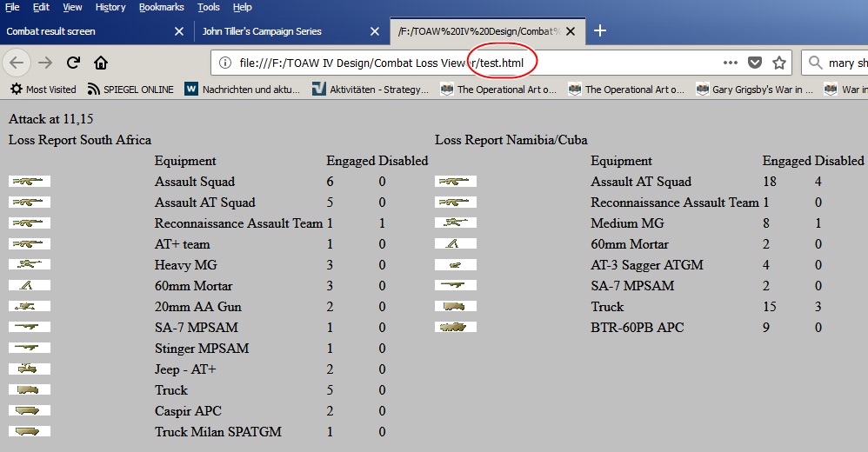
Task: Click engaged value 15 for Namibia/Cuba Truck
Action: point(770,307)
